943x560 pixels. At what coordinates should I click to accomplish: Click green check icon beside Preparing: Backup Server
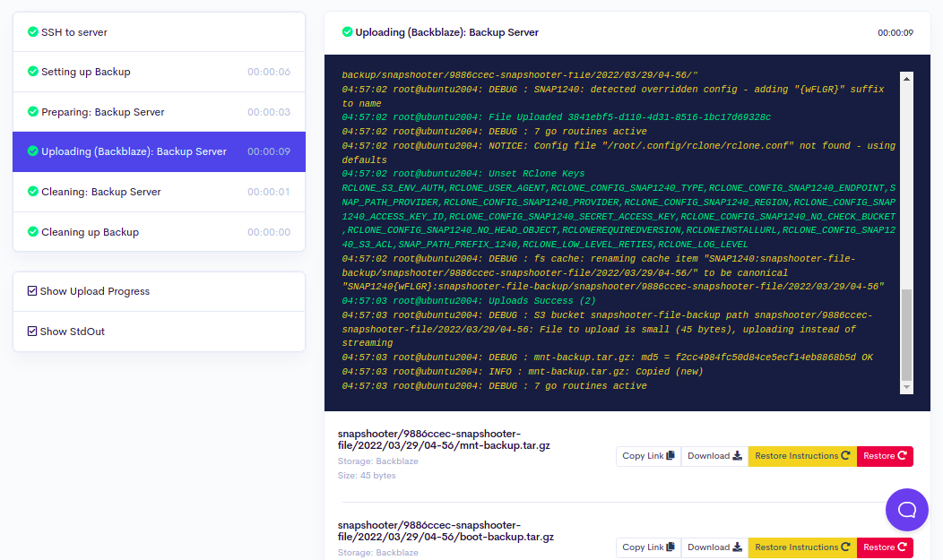point(33,112)
